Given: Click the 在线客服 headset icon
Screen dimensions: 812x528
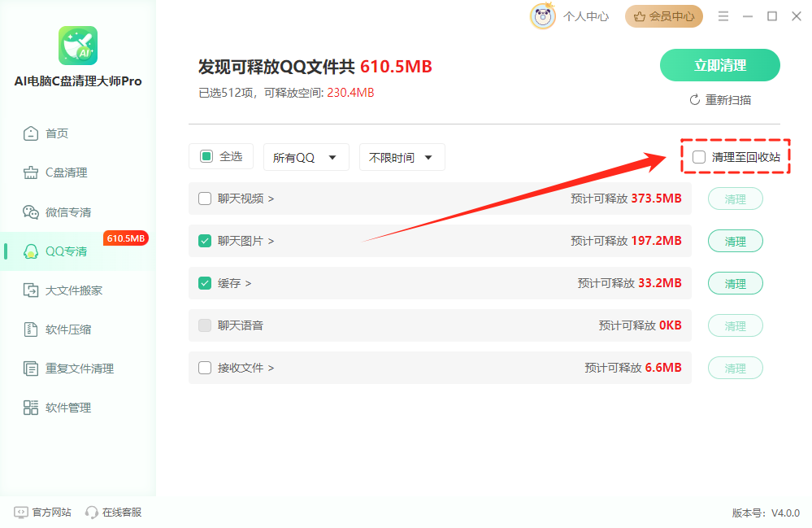Looking at the screenshot, I should pos(91,513).
